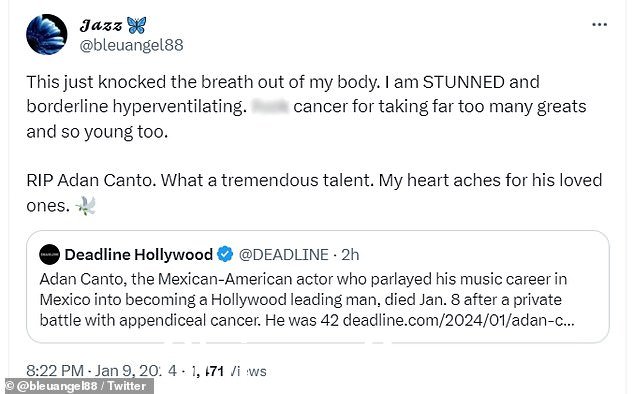Screen dimensions: 634x394
Task: Open the deadline.com/2024/01/adan-c... article link
Action: (x=458, y=320)
